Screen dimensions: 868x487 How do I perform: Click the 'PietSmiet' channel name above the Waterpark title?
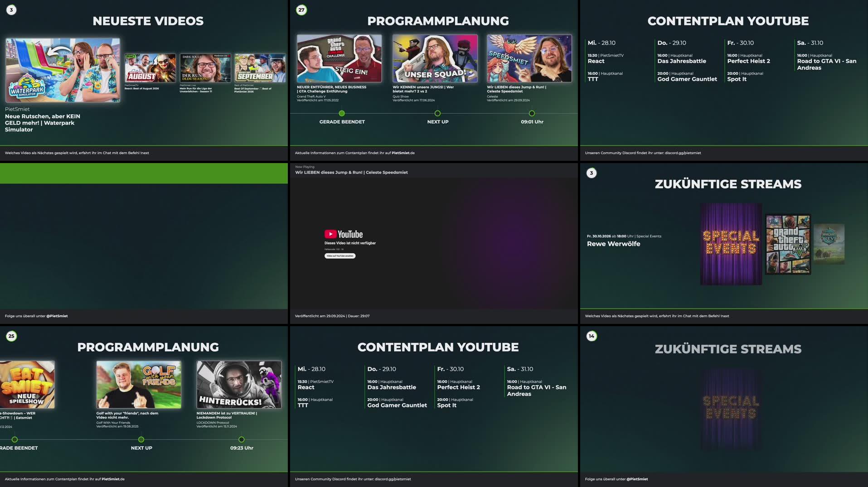17,109
